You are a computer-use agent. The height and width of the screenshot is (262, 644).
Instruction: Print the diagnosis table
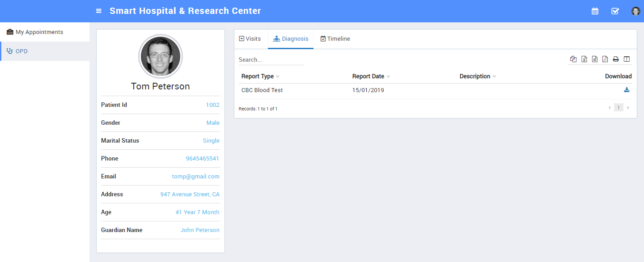pyautogui.click(x=616, y=59)
